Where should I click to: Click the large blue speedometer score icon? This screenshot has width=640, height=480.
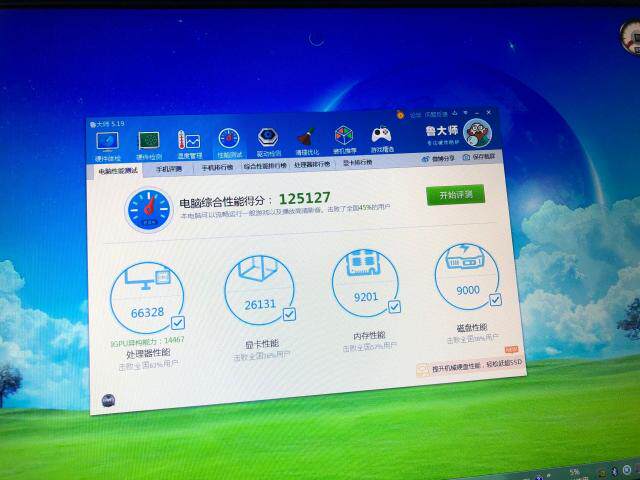pyautogui.click(x=149, y=210)
